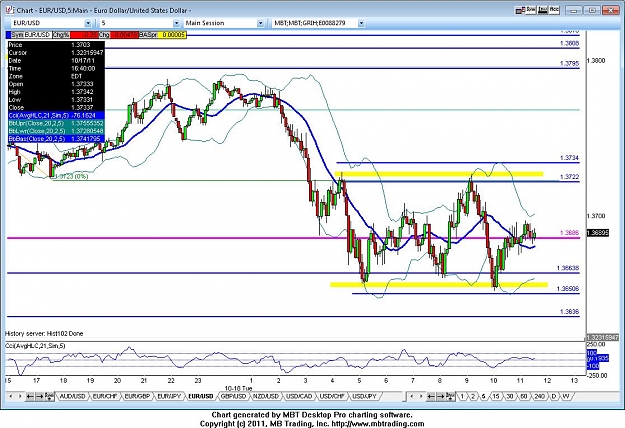Click the Cci(AvgHLC,21,Sim,5) indicator pane label

pyautogui.click(x=35, y=346)
